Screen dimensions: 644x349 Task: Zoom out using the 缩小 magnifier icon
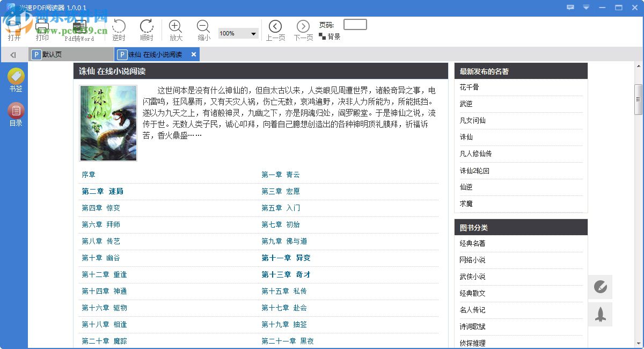203,27
